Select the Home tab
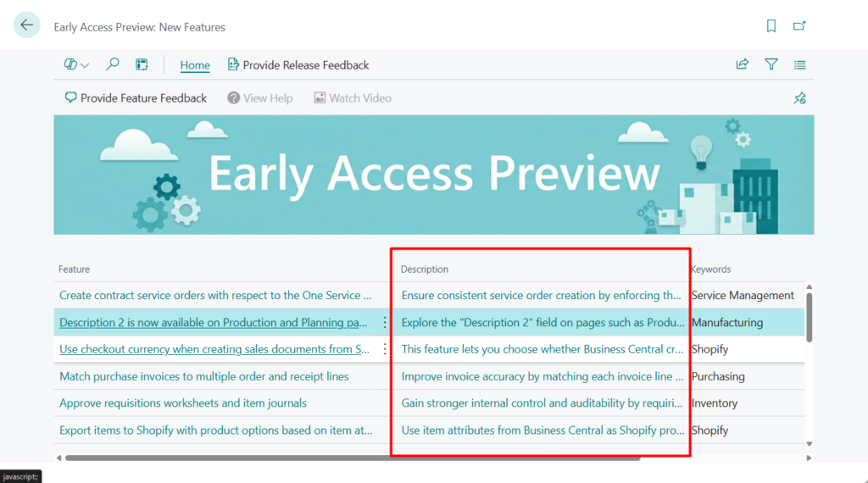Viewport: 868px width, 483px height. (x=195, y=65)
